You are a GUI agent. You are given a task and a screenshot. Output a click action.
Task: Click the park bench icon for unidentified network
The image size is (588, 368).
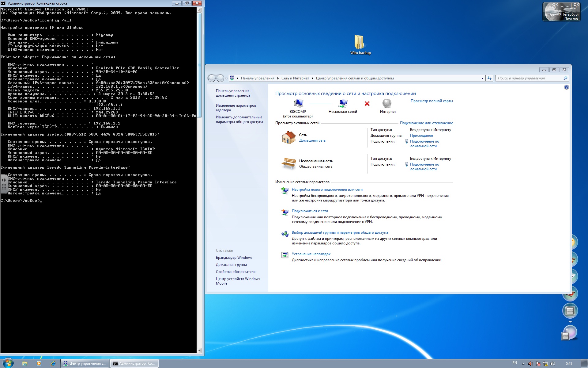288,163
